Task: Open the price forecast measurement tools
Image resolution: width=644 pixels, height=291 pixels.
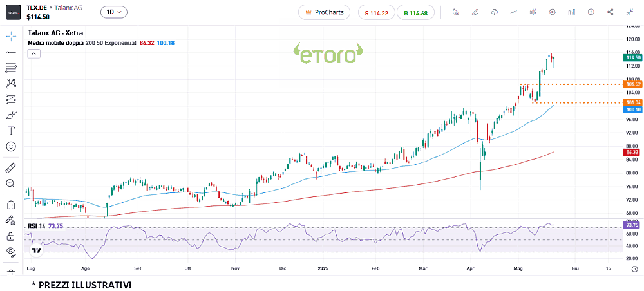Action: [11, 99]
